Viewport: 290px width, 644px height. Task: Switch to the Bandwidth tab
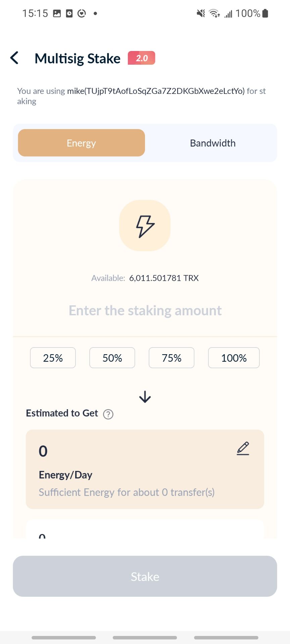(213, 143)
